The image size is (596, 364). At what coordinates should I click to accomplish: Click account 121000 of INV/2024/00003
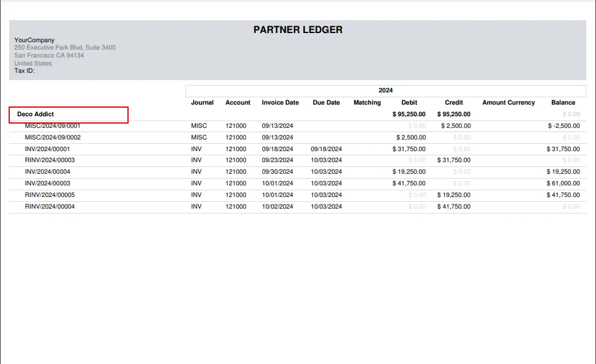(x=236, y=184)
